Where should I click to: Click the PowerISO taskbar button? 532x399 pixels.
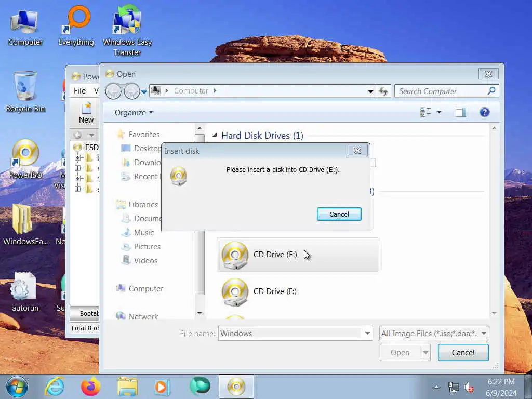click(x=236, y=387)
